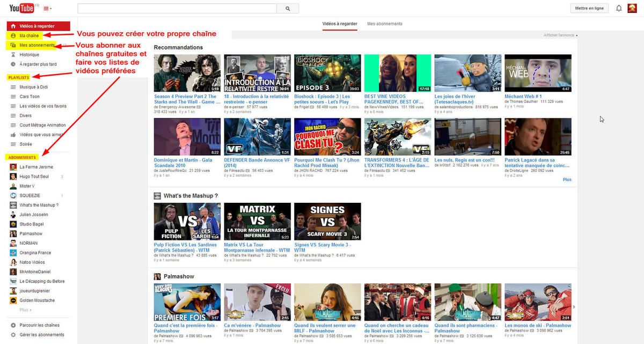Click the PLAYLISTS section header
Screen dimensions: 644x344
[x=19, y=77]
